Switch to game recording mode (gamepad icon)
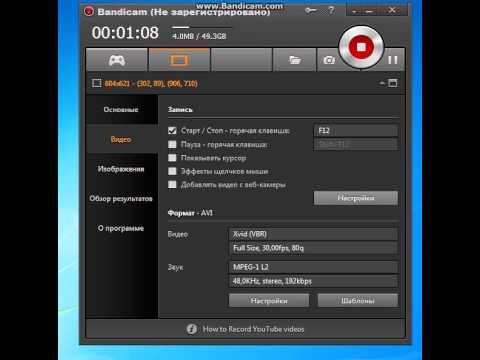This screenshot has height=360, width=480. click(x=117, y=60)
